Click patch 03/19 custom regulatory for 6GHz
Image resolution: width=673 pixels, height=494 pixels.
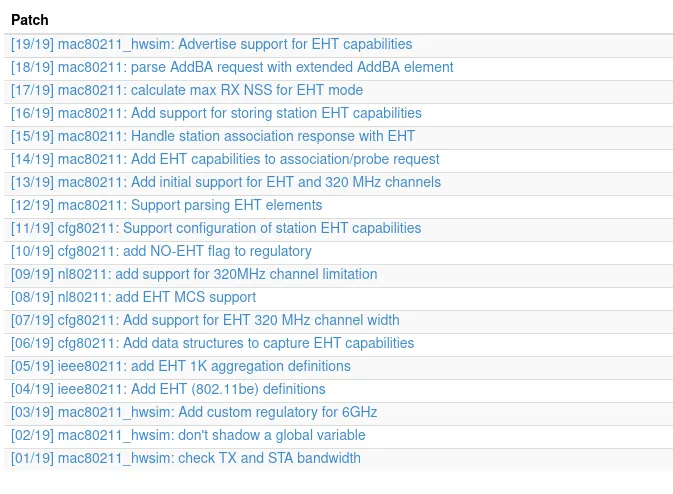(x=194, y=412)
